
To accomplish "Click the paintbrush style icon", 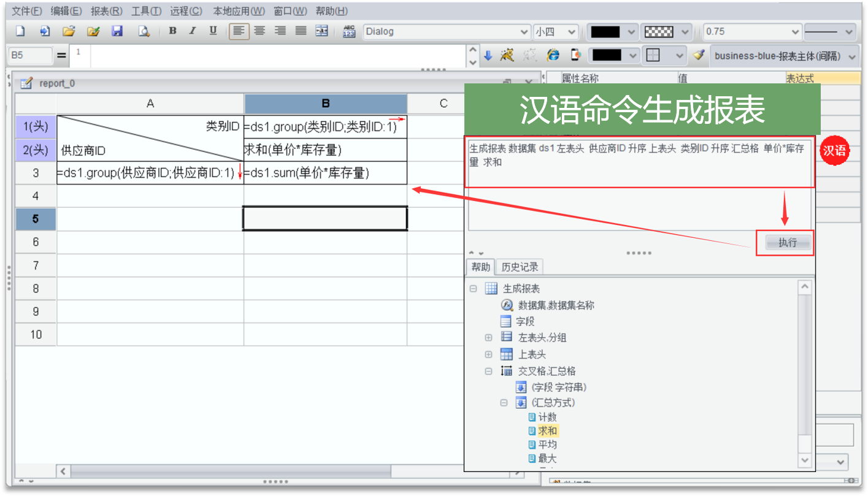I will tap(698, 55).
